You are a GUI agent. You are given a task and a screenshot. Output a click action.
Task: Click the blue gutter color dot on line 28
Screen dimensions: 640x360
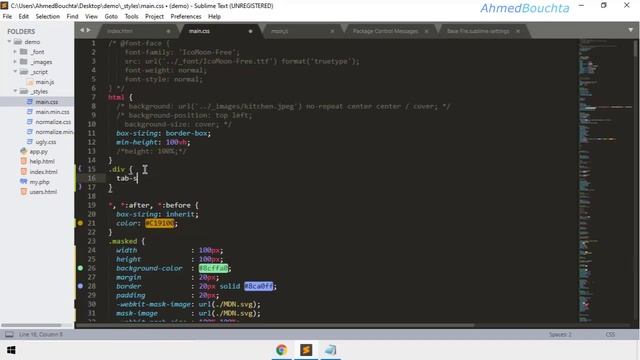80,286
